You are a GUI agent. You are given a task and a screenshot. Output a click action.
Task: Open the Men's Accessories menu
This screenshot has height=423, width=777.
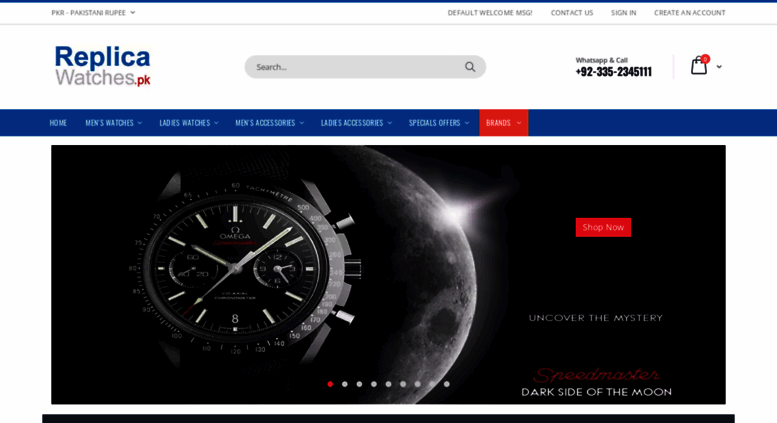point(270,123)
